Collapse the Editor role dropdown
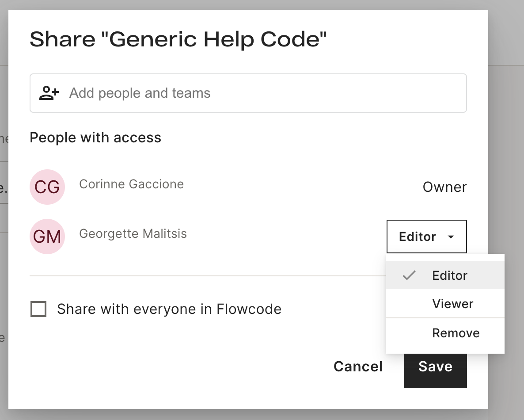The height and width of the screenshot is (420, 524). (x=427, y=237)
